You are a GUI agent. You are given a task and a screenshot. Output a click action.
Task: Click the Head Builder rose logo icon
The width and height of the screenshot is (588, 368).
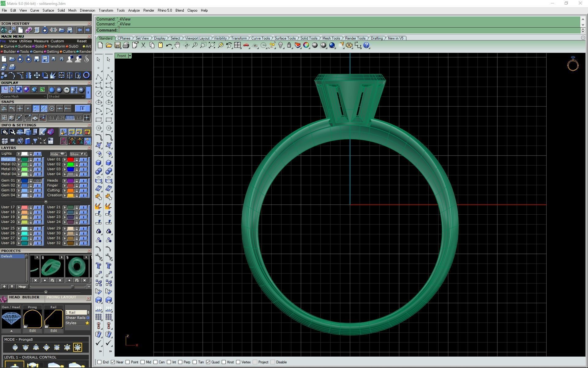[x=4, y=299]
